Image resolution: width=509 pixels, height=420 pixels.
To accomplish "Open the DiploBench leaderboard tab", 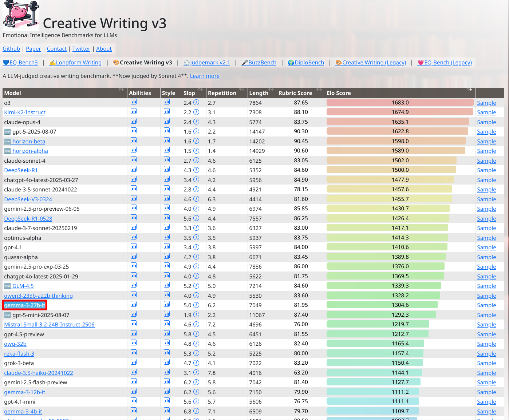I will click(x=306, y=63).
